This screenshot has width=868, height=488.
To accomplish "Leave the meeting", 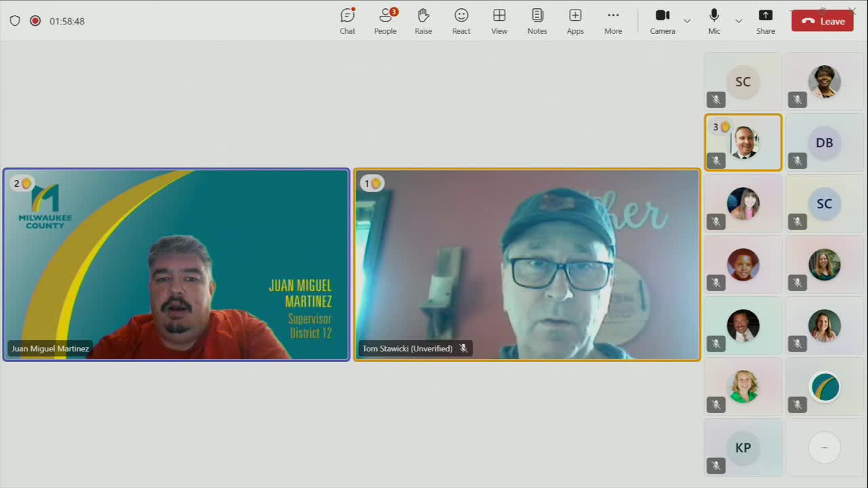I will [x=823, y=21].
